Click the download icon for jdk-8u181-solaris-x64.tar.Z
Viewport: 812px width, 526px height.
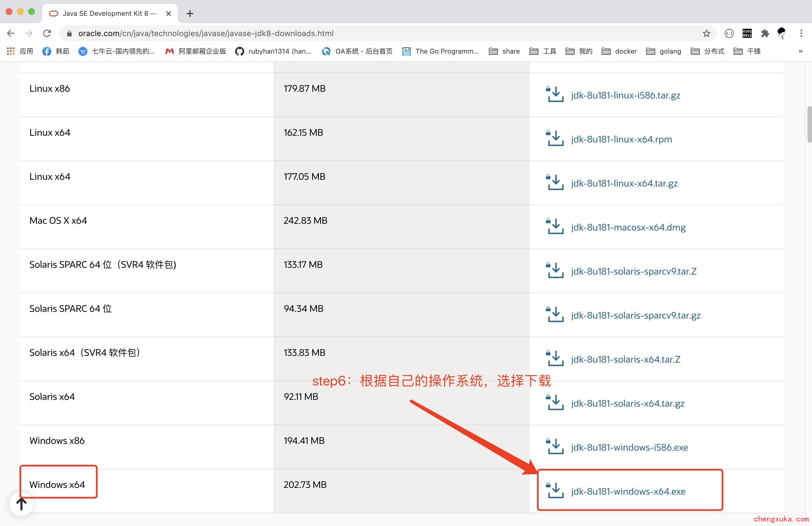click(x=555, y=359)
